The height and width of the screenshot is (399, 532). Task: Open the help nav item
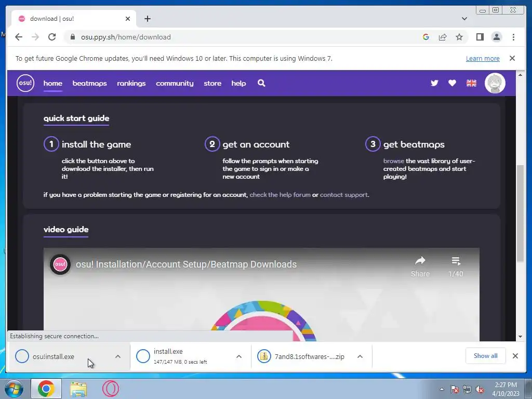coord(238,83)
